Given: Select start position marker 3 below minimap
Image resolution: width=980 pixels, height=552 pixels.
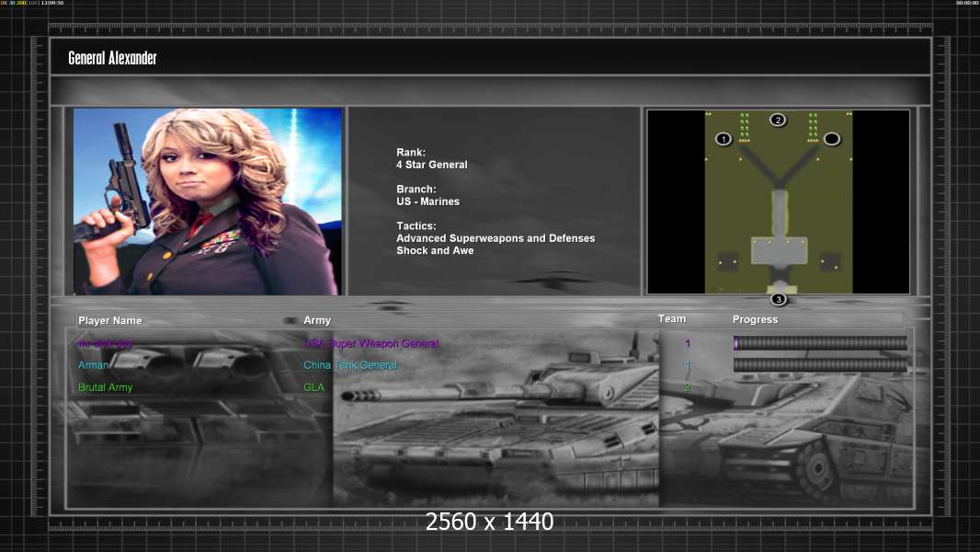Looking at the screenshot, I should [x=778, y=299].
